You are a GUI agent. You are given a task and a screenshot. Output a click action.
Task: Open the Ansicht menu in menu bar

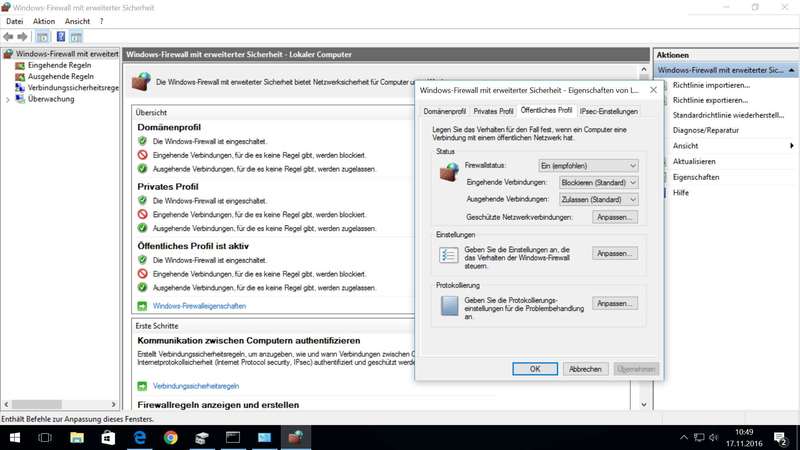77,21
